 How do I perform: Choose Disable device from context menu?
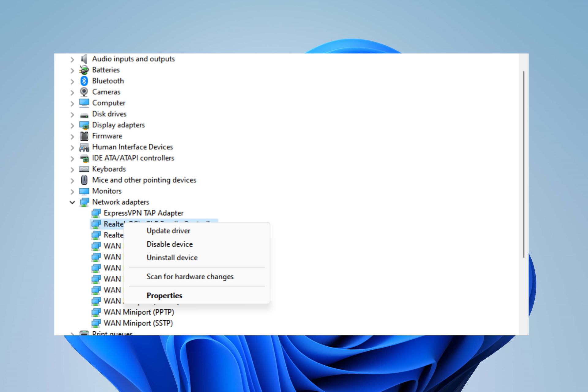[x=197, y=244]
